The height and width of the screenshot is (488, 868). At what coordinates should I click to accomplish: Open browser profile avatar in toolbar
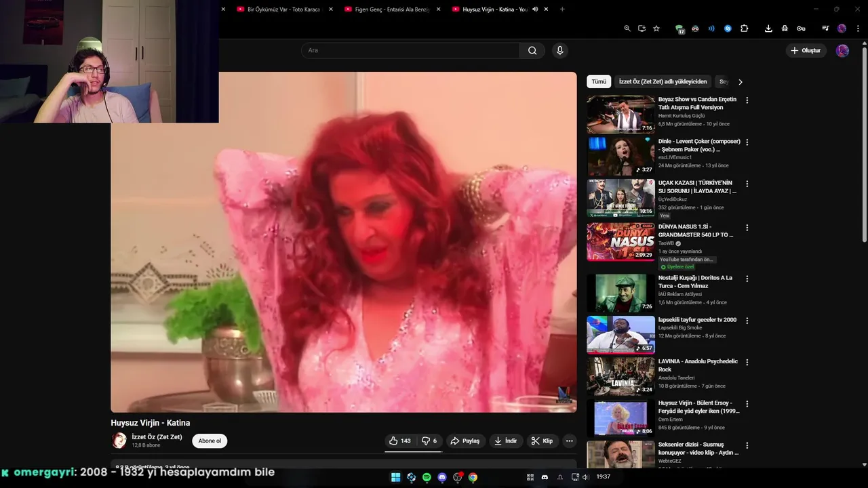click(x=842, y=28)
